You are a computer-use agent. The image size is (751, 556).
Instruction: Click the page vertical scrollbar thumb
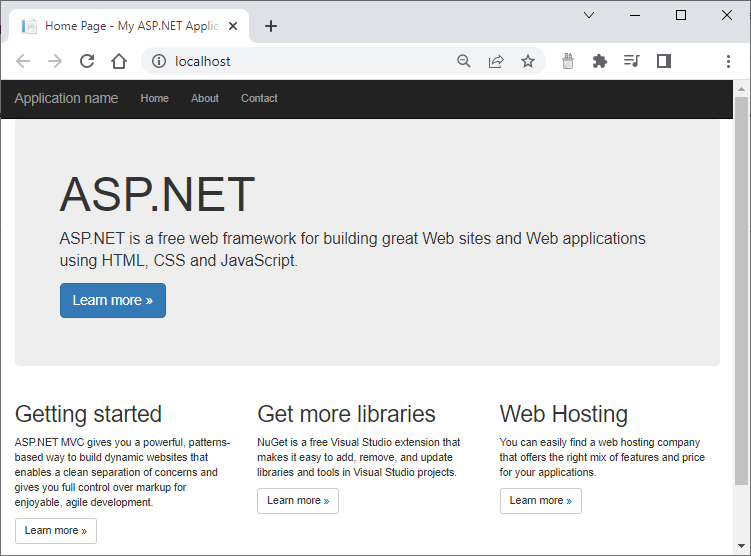tap(741, 291)
